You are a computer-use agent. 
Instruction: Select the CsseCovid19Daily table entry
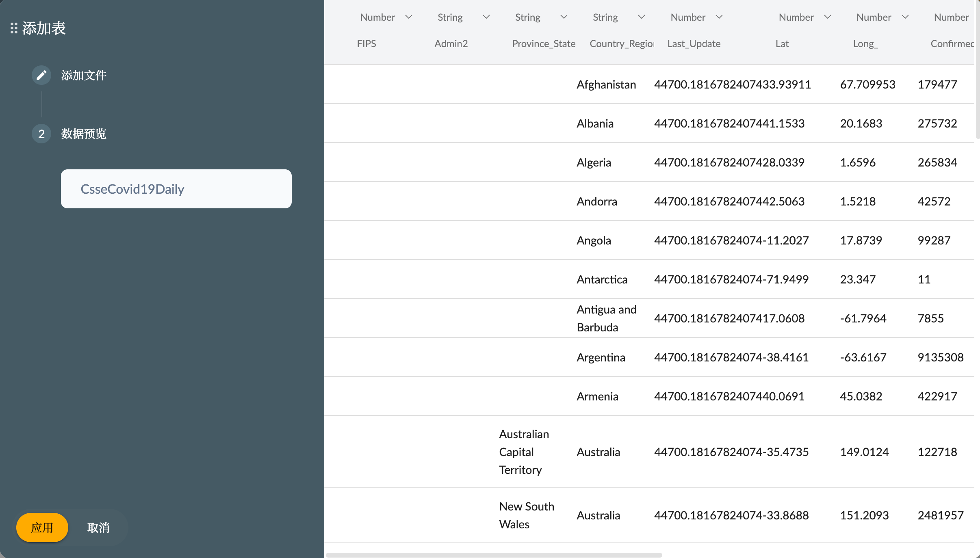(176, 189)
